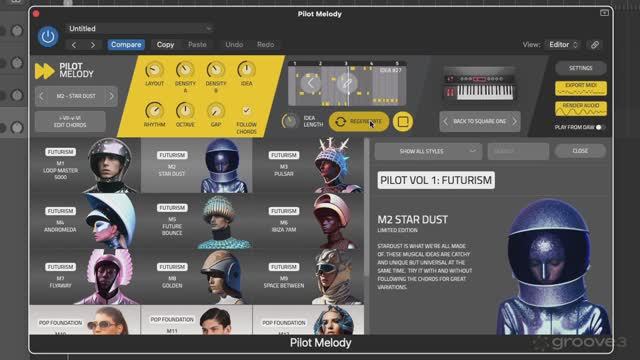This screenshot has height=360, width=640.
Task: Open the Edit Chords button
Action: click(70, 121)
